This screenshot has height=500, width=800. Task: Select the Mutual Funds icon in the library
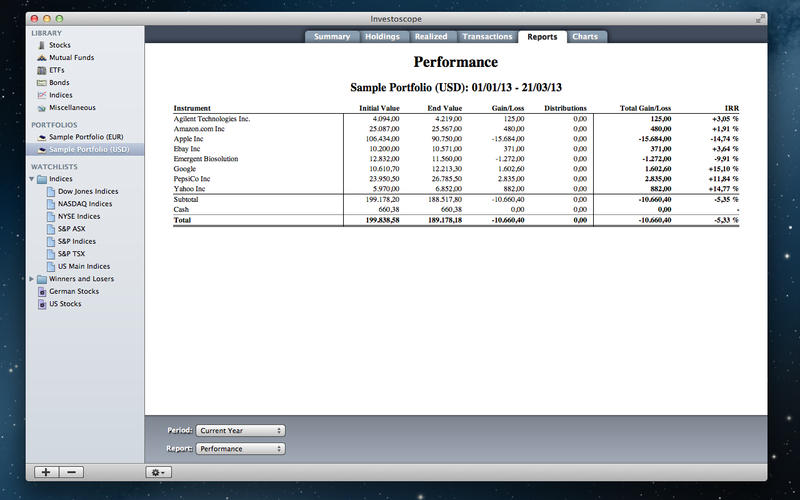point(40,58)
